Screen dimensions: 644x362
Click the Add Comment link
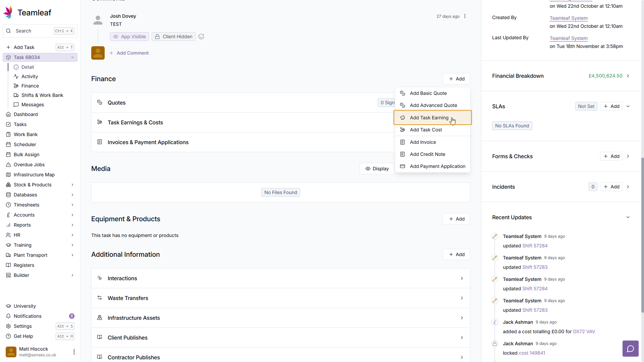(132, 53)
